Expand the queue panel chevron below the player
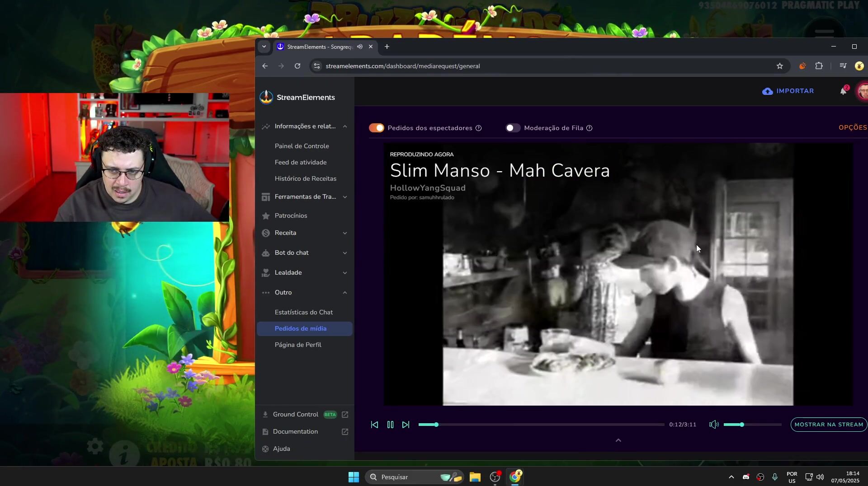The height and width of the screenshot is (486, 868). pyautogui.click(x=618, y=440)
